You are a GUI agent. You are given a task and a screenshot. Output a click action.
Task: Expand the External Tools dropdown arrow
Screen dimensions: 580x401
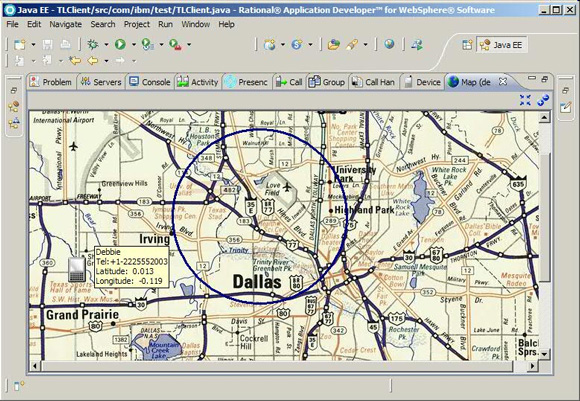click(189, 45)
